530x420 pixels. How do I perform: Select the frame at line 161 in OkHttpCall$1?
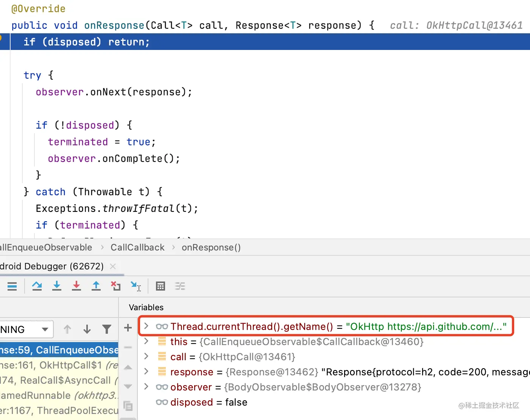coord(59,365)
